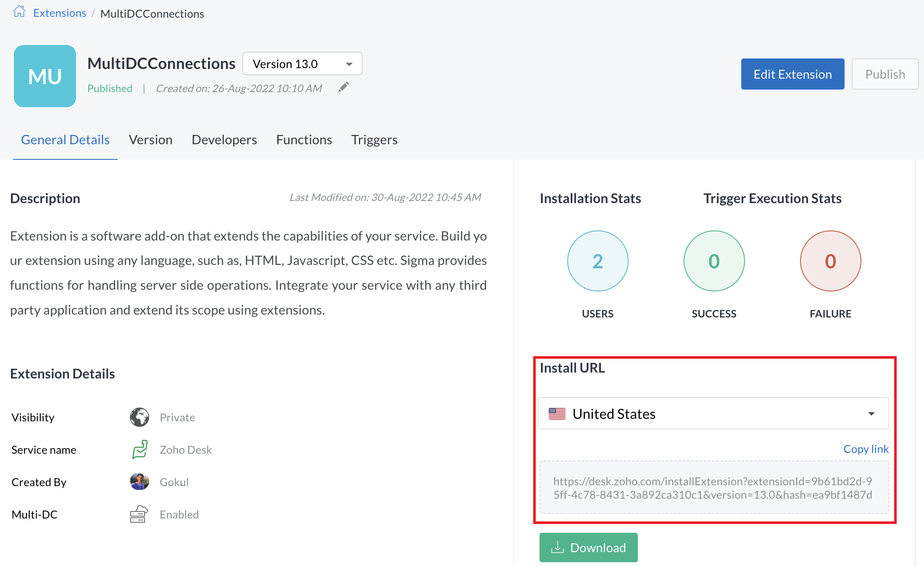Click the globe icon next to Private visibility

coord(139,417)
